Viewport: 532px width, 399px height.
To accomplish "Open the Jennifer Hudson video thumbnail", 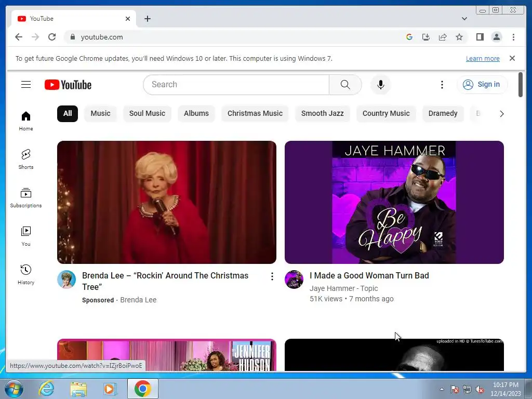I will pos(167,354).
